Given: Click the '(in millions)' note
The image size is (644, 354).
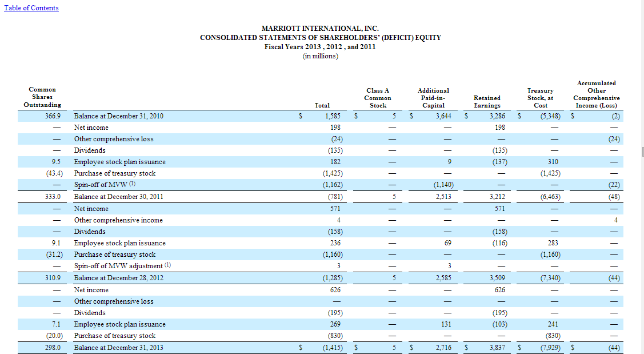Looking at the screenshot, I should pos(321,56).
